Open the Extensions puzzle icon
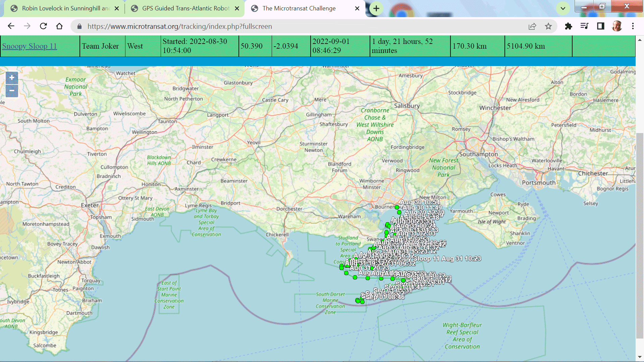644x362 pixels. click(x=568, y=26)
